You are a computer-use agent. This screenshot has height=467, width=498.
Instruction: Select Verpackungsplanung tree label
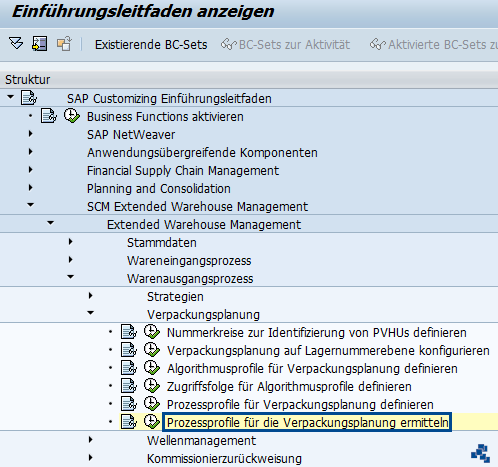click(x=203, y=315)
